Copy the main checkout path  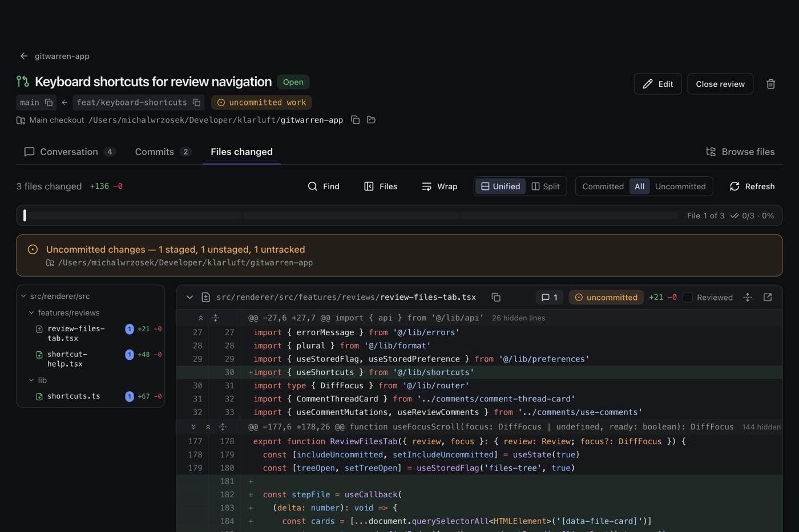(x=355, y=120)
